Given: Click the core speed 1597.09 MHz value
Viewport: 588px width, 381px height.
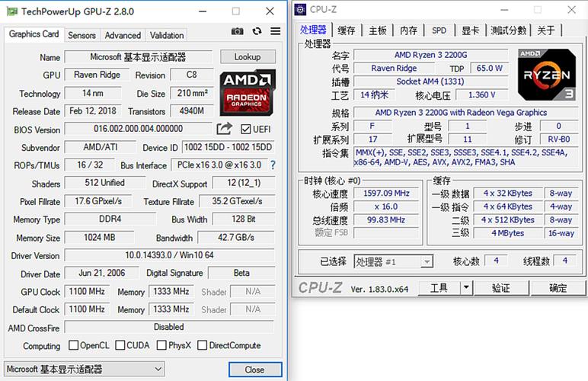Looking at the screenshot, I should point(386,193).
